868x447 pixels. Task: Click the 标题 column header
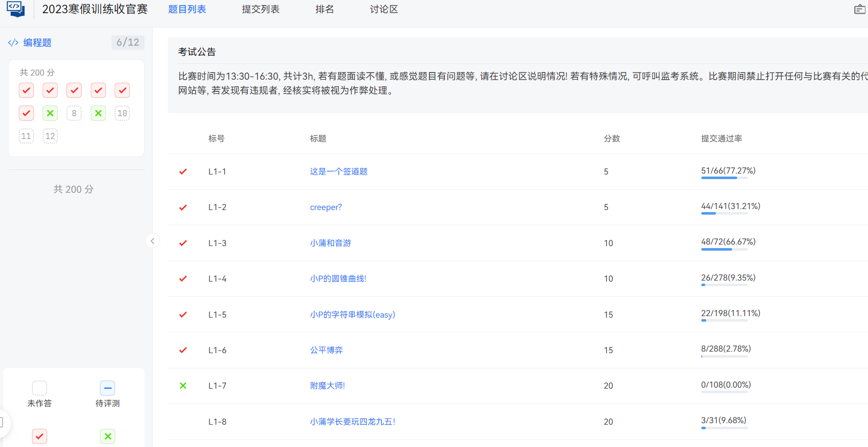(x=318, y=139)
